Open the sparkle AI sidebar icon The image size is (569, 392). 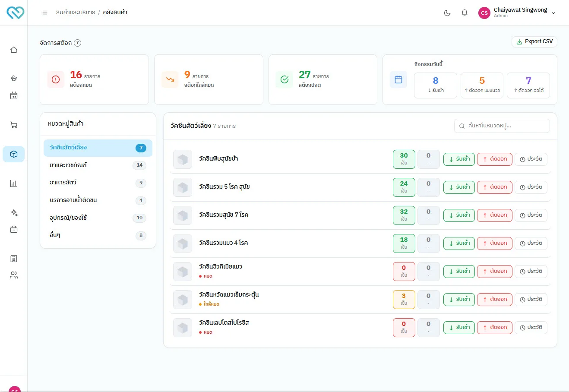coord(14,213)
